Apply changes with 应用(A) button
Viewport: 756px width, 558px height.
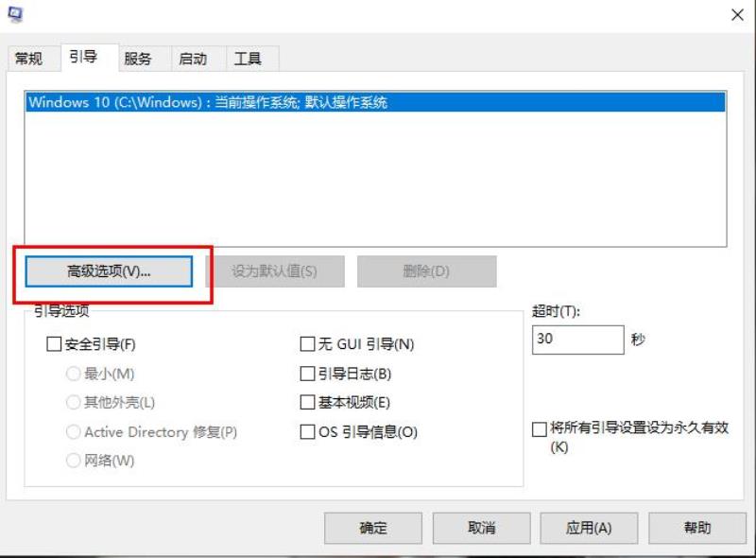coord(589,528)
